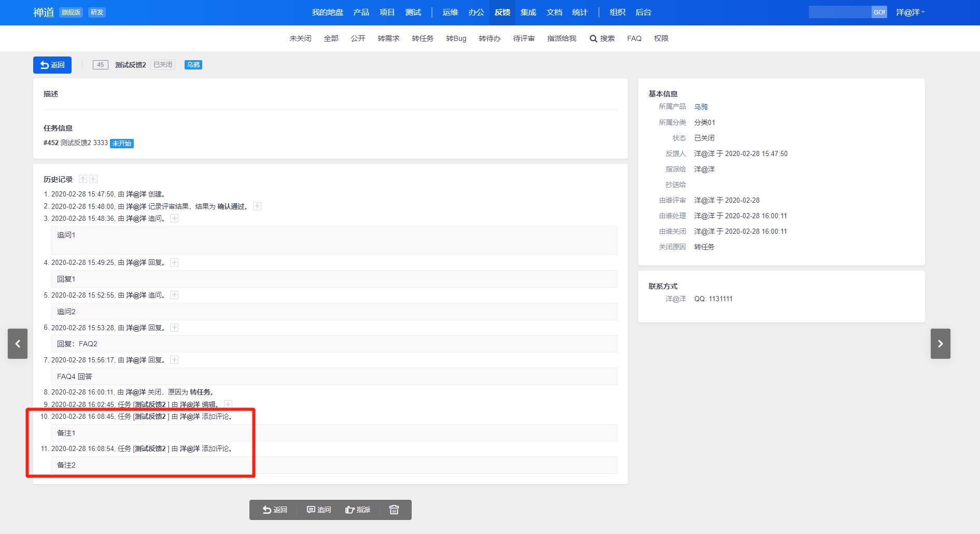
Task: Open the 洋@洋 user dropdown menu
Action: point(910,12)
